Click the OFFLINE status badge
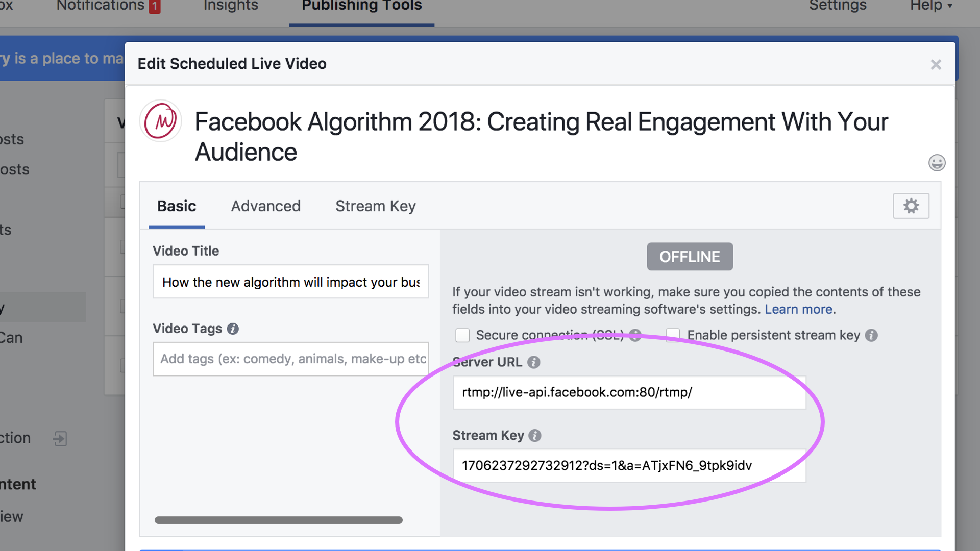This screenshot has width=980, height=551. coord(690,257)
